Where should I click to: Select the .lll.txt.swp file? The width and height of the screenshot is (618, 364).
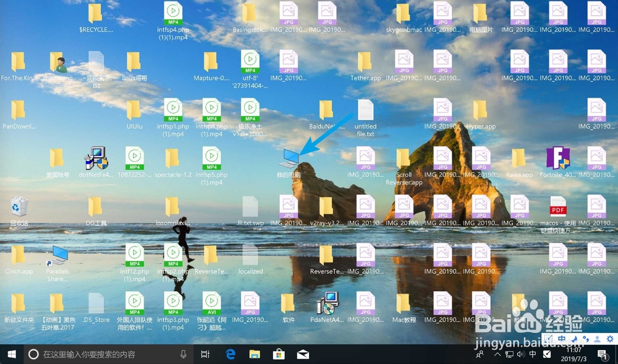coord(250,211)
